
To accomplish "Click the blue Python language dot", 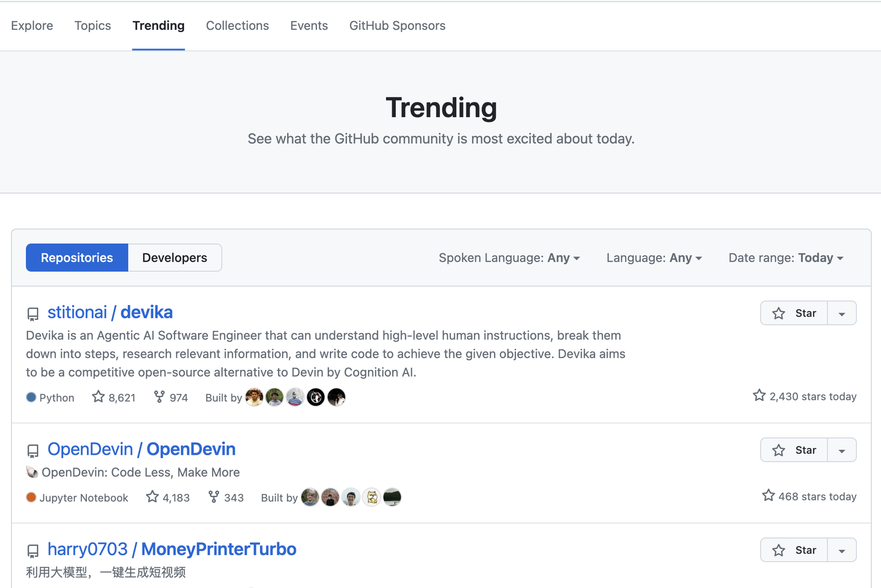I will pos(31,397).
